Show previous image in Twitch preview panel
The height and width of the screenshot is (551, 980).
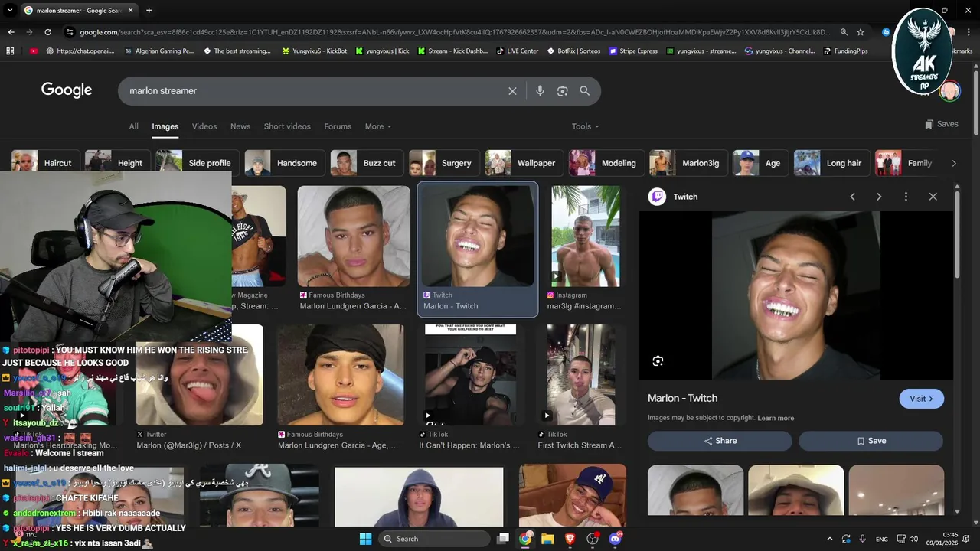pyautogui.click(x=852, y=197)
